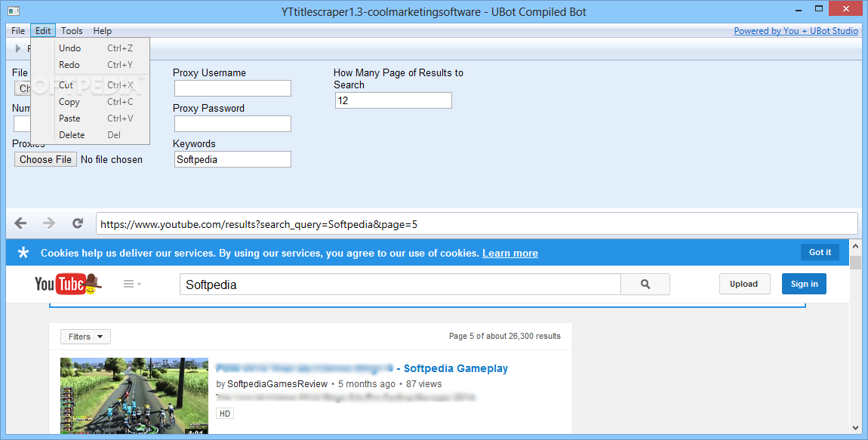Click the Sign in button
This screenshot has width=868, height=440.
point(804,284)
